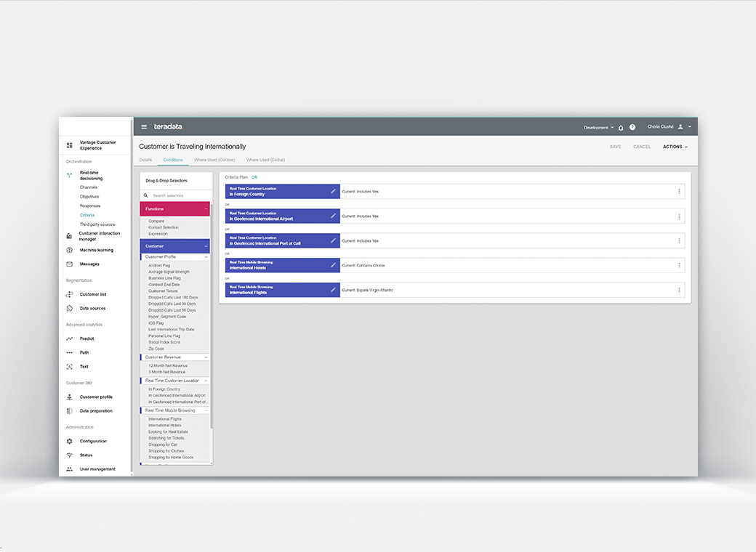Click the Machine learning sidebar icon
Image resolution: width=756 pixels, height=552 pixels.
(70, 250)
